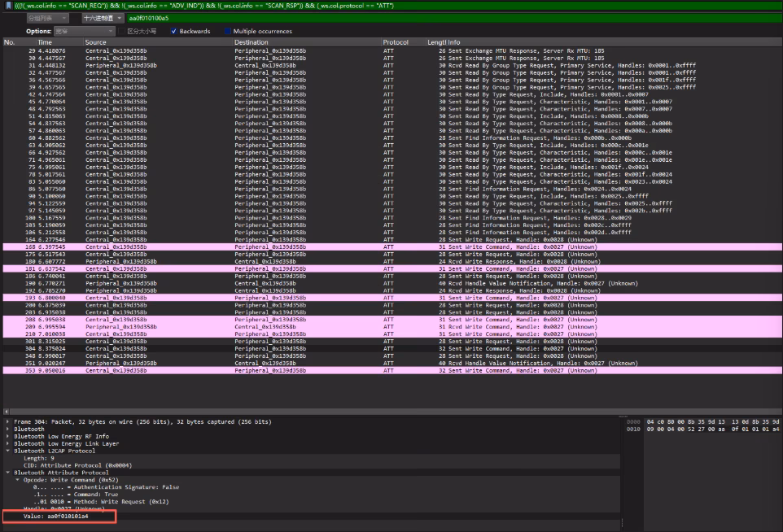
Task: Open the Options character width dropdown
Action: pyautogui.click(x=85, y=31)
